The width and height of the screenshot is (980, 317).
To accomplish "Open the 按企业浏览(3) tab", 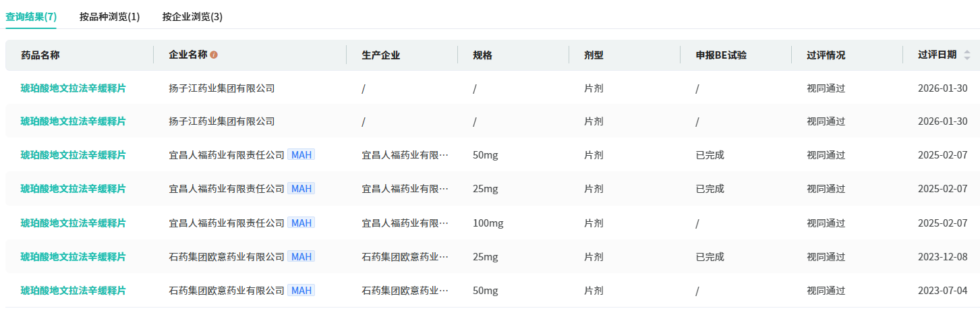I will (192, 16).
